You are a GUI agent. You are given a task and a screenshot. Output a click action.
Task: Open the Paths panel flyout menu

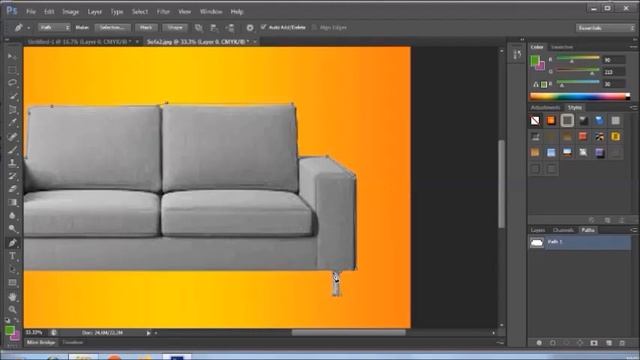coord(633,230)
